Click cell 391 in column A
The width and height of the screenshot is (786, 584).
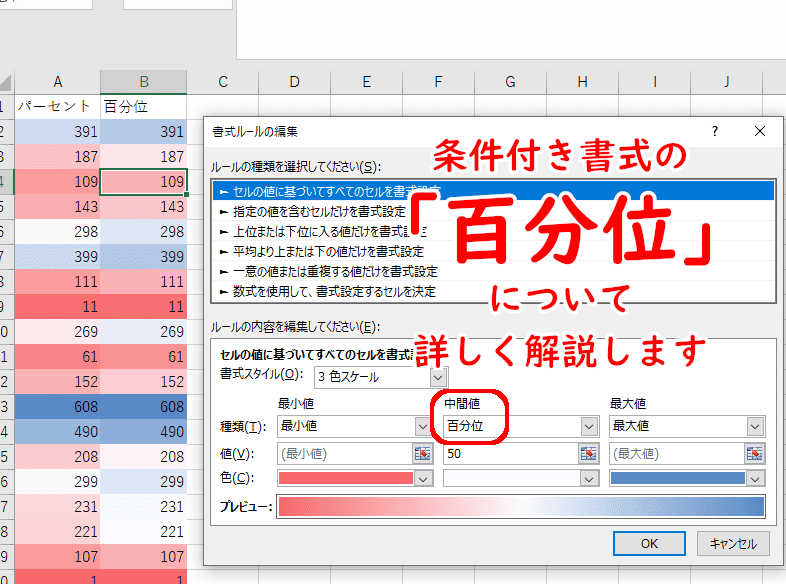pos(58,131)
